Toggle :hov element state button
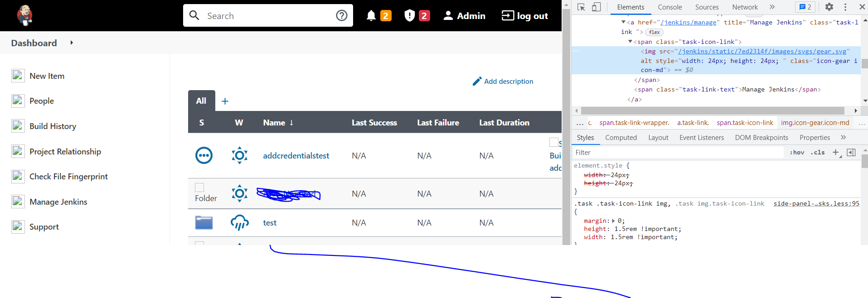 coord(797,153)
